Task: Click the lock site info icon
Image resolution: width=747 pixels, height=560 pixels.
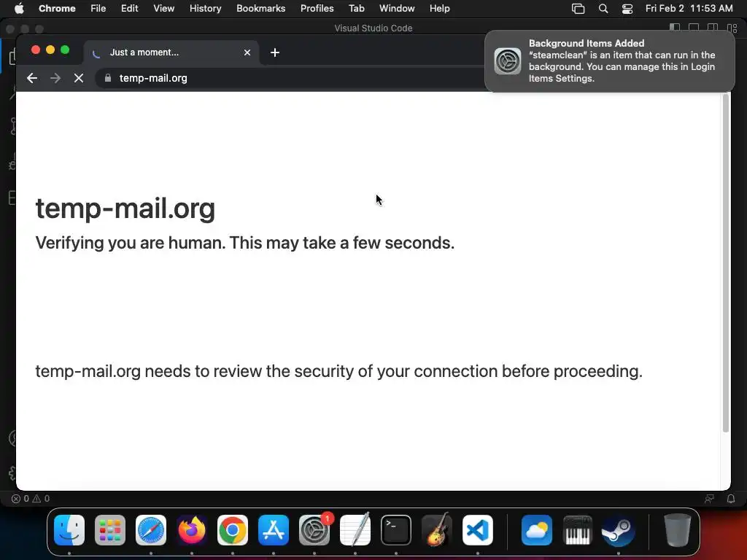Action: (108, 78)
